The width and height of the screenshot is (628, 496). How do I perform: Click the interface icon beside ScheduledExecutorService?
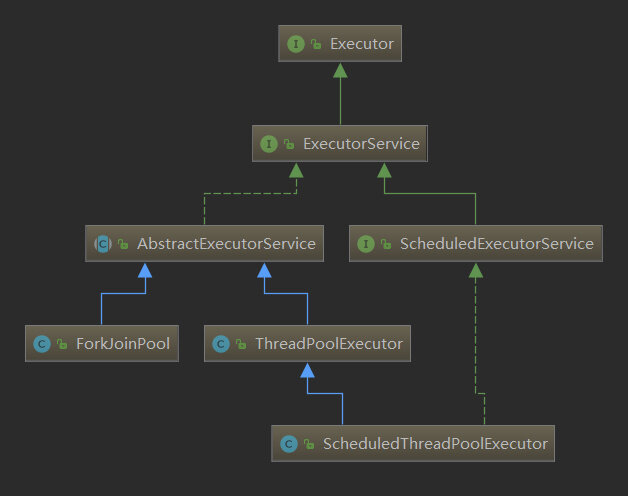365,243
